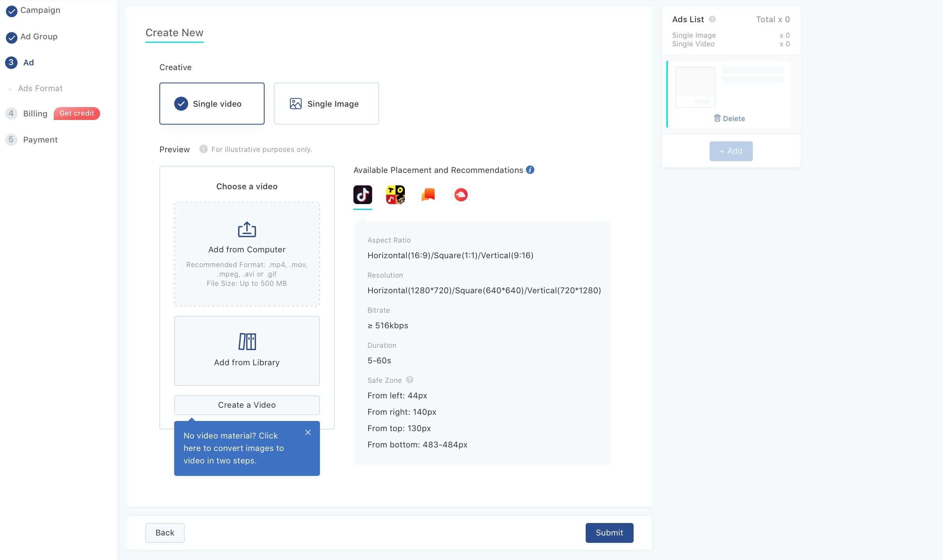Choose the Single Image creative option
The width and height of the screenshot is (943, 560).
click(x=326, y=104)
